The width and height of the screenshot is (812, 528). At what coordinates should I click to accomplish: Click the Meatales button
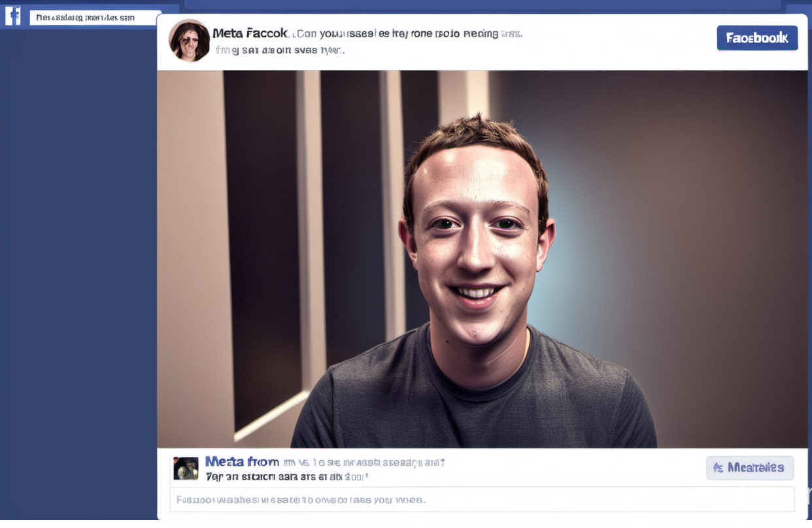pyautogui.click(x=750, y=468)
